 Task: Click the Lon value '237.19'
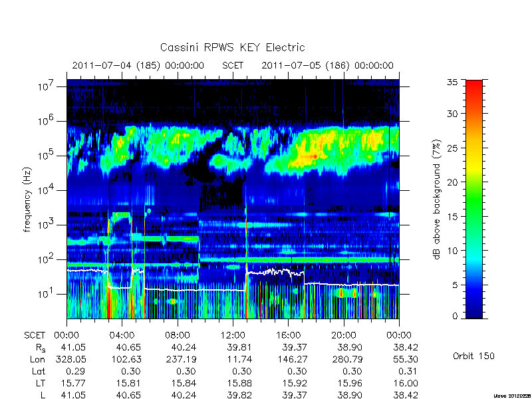pos(181,359)
